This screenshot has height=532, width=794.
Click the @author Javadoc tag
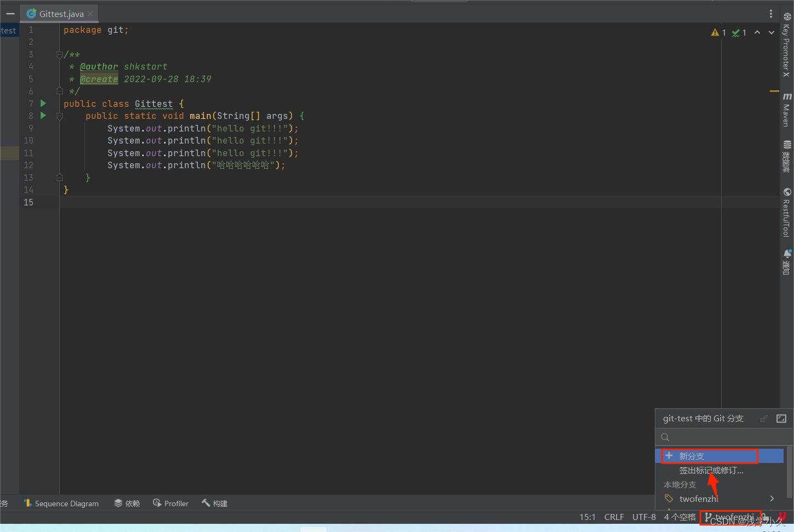(99, 67)
